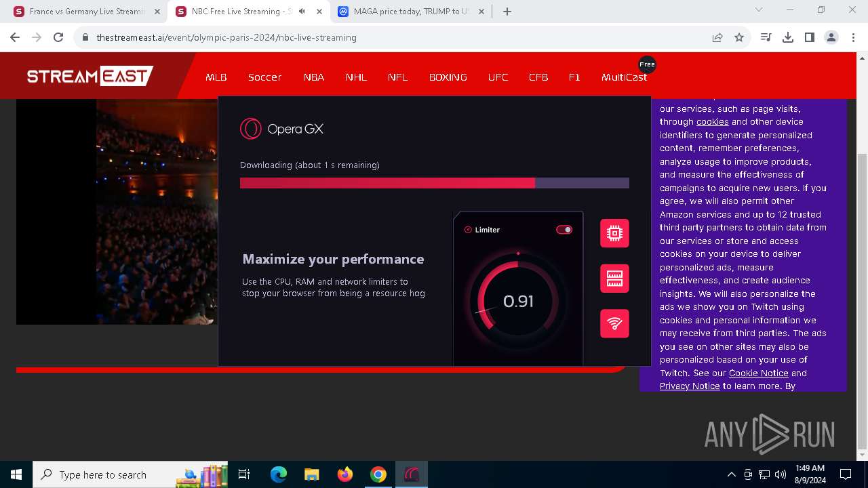
Task: Open the Cookie Notice link
Action: tap(758, 373)
